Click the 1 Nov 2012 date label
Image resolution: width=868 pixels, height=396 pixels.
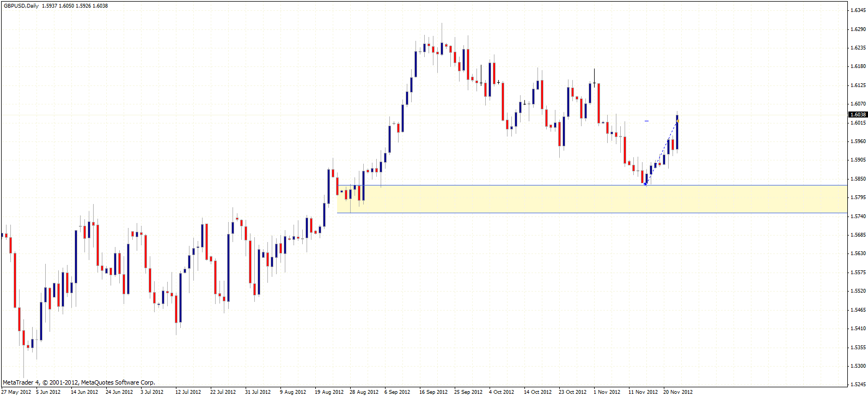607,392
